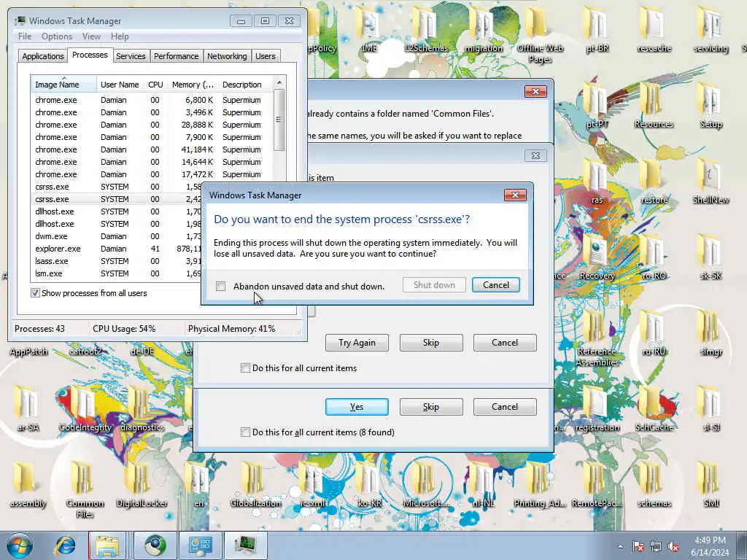Sort processes by CPU column

pyautogui.click(x=155, y=85)
